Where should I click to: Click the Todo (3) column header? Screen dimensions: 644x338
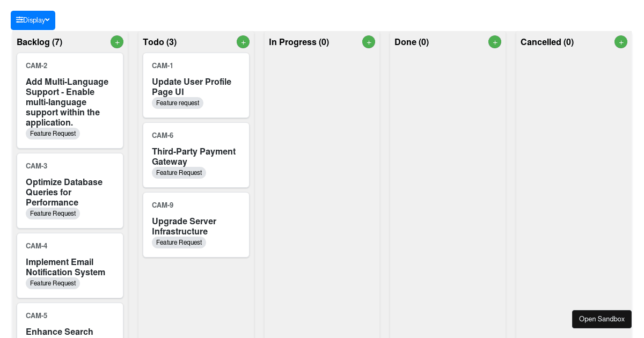160,42
